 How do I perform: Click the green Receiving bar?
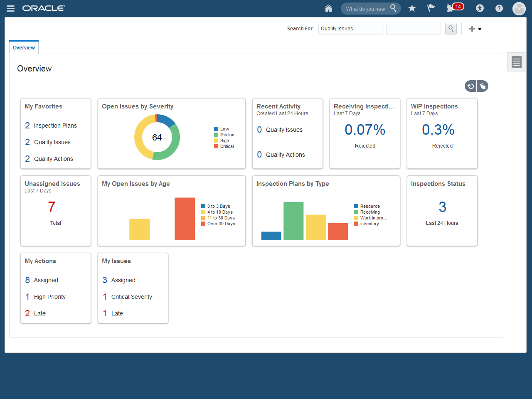pyautogui.click(x=293, y=221)
